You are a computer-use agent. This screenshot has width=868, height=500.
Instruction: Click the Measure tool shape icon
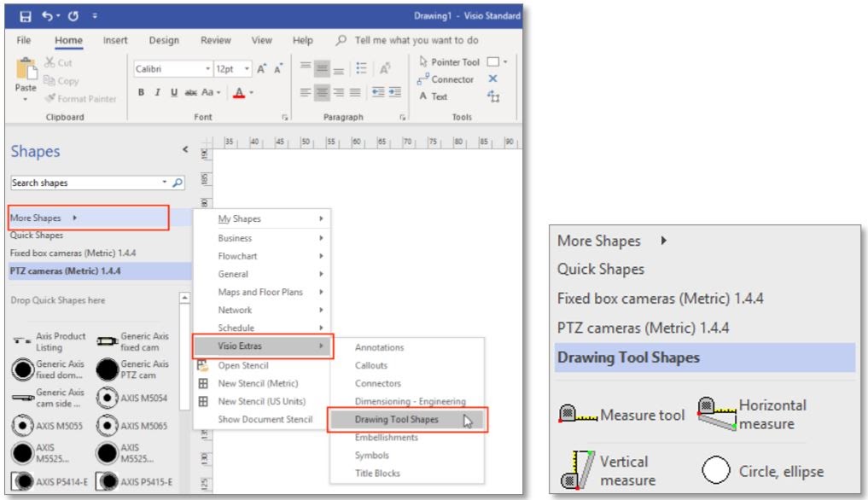pos(577,414)
